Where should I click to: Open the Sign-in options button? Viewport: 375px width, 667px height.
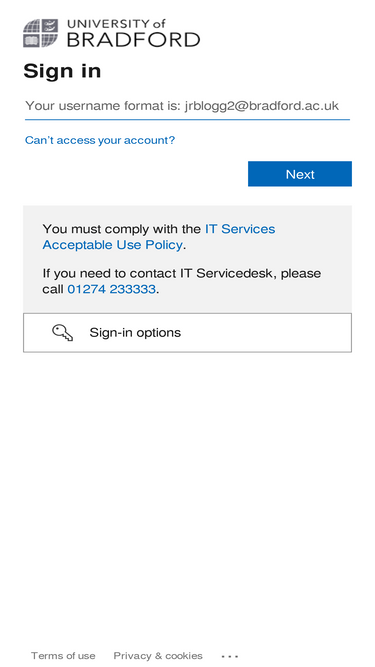(187, 333)
